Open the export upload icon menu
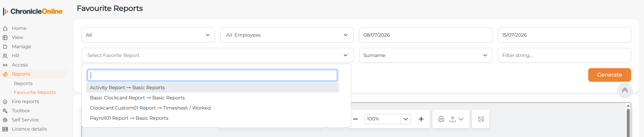Viewport: 644px width, 137px height. point(457,119)
